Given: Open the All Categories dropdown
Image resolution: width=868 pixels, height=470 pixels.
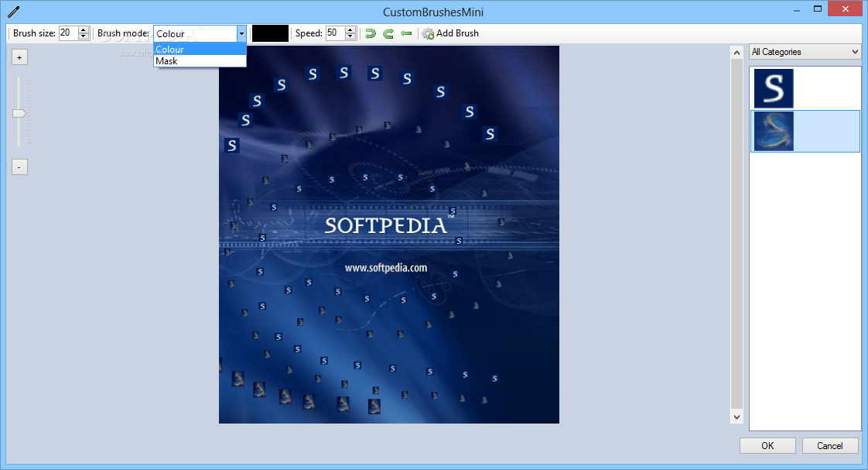Looking at the screenshot, I should (x=805, y=52).
